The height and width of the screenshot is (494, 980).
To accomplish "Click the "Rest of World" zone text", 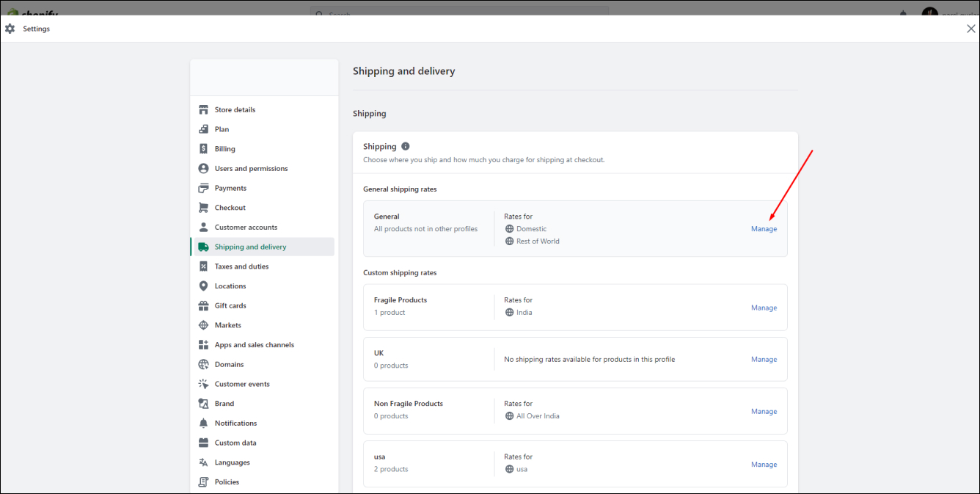I will [538, 241].
